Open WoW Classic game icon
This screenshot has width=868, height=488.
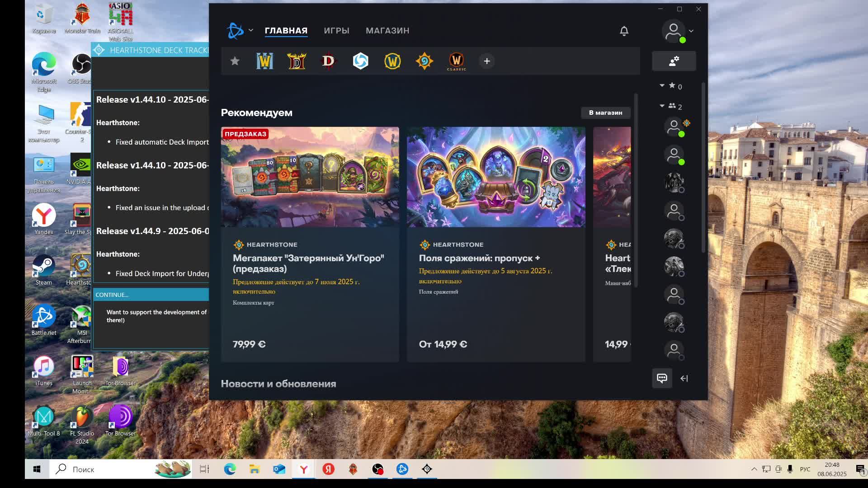pos(456,61)
